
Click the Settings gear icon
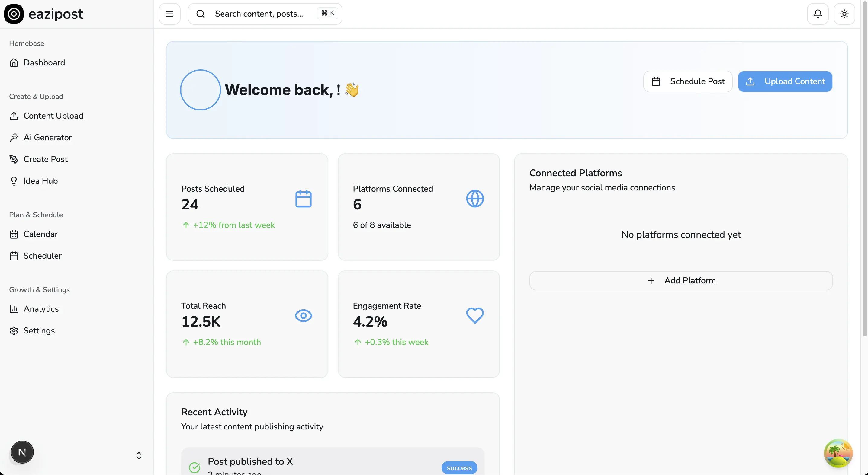click(x=14, y=330)
